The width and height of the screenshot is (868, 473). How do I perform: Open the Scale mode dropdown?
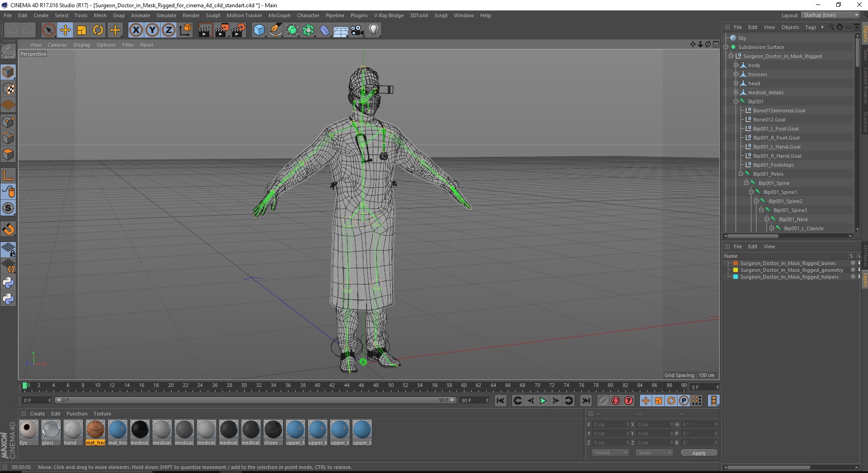(654, 453)
